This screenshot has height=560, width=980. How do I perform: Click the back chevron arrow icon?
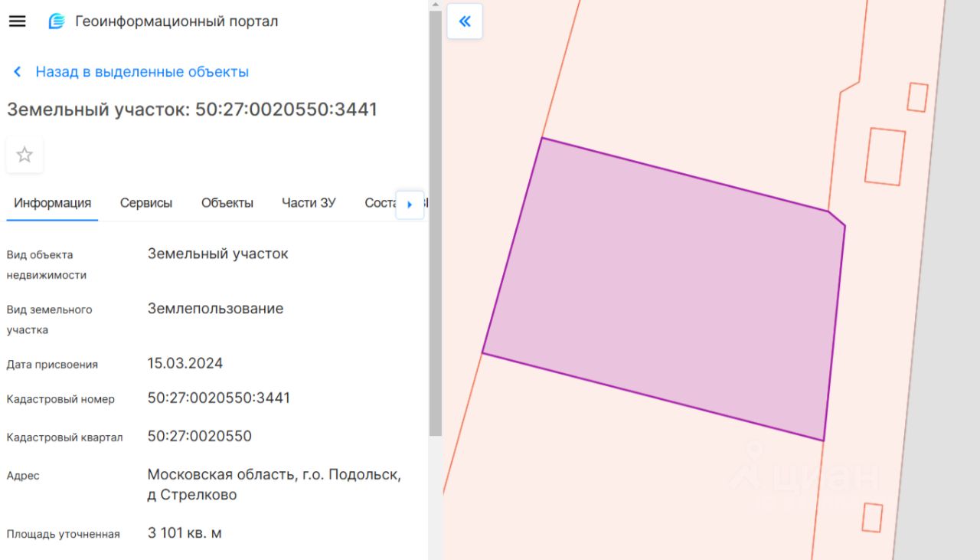[17, 72]
